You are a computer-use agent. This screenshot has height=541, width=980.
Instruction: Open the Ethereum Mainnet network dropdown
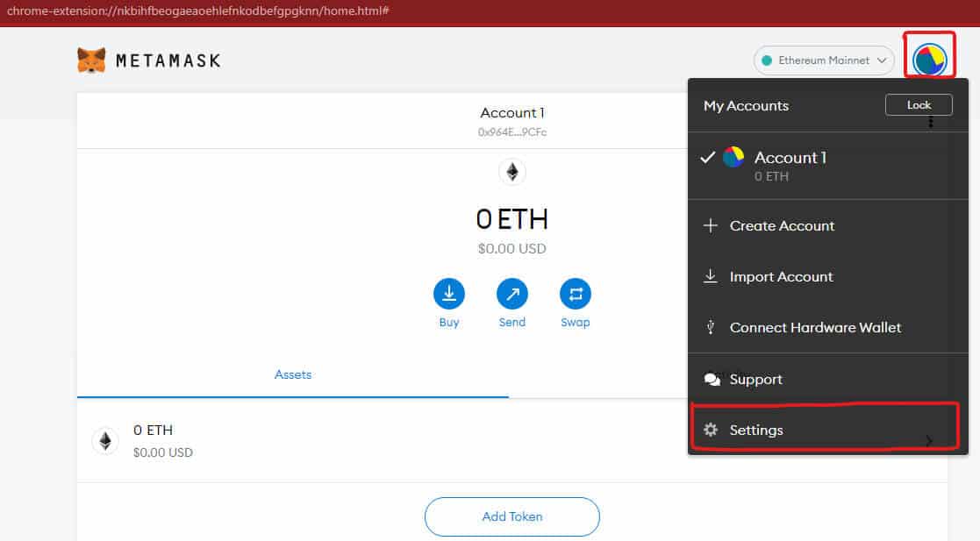point(823,60)
